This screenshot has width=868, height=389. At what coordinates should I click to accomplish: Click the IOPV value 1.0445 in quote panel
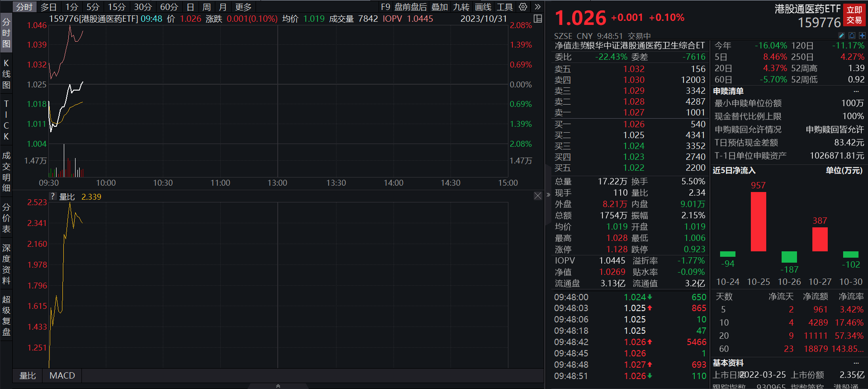coord(612,260)
